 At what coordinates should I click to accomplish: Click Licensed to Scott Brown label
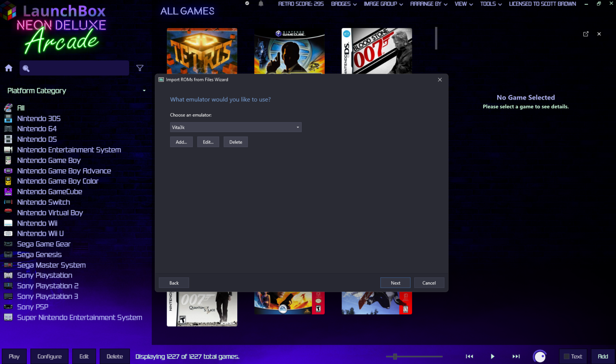pos(542,4)
